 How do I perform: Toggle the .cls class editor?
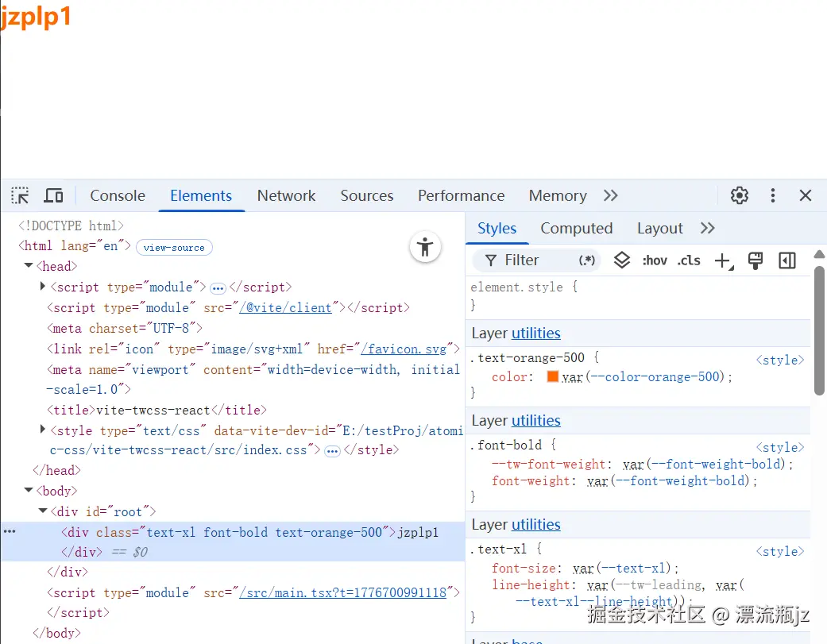click(x=689, y=260)
